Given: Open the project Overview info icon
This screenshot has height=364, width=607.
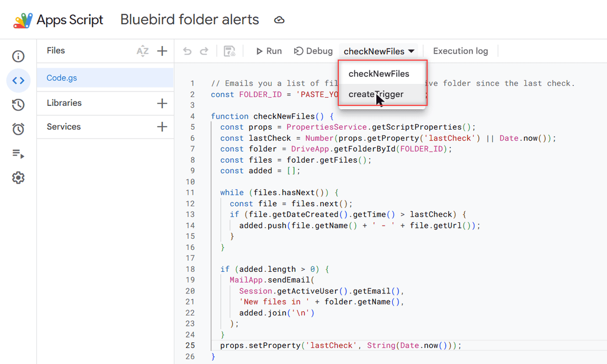Looking at the screenshot, I should click(18, 56).
